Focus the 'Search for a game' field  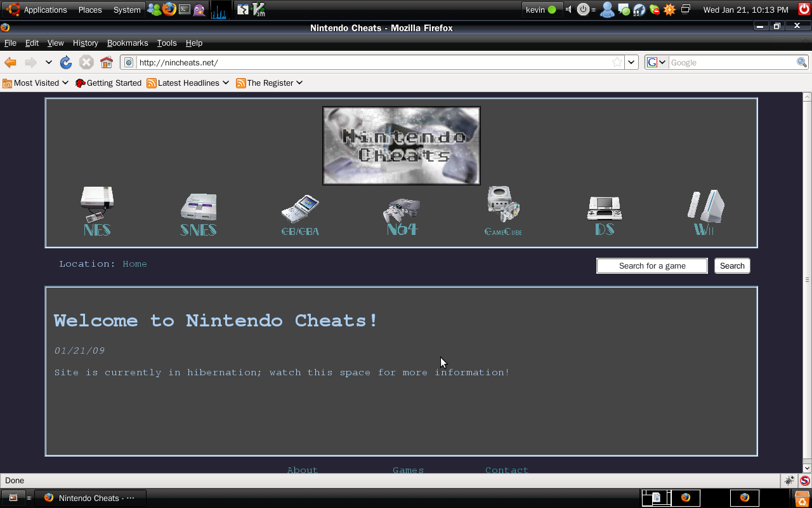(x=652, y=265)
